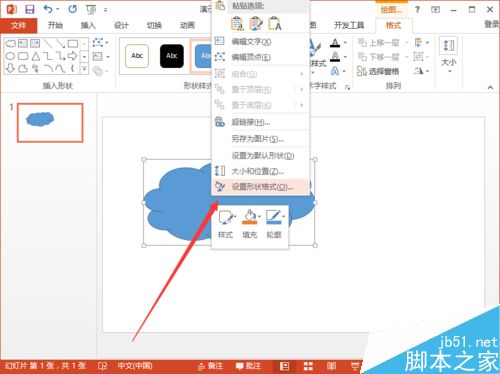The width and height of the screenshot is (500, 374).
Task: Pick the triangle shape in the gallery
Action: click(x=35, y=56)
